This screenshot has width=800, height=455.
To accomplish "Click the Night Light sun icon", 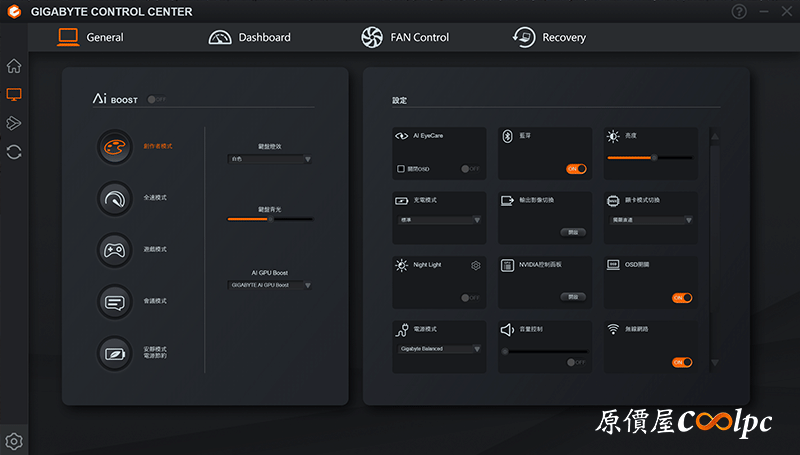I will 402,265.
